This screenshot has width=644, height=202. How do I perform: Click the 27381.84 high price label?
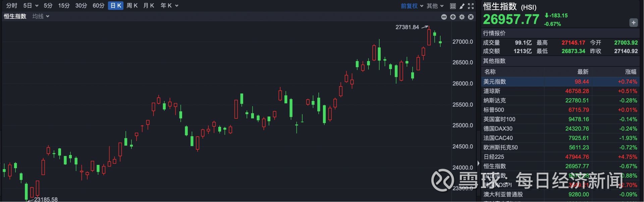click(x=407, y=27)
